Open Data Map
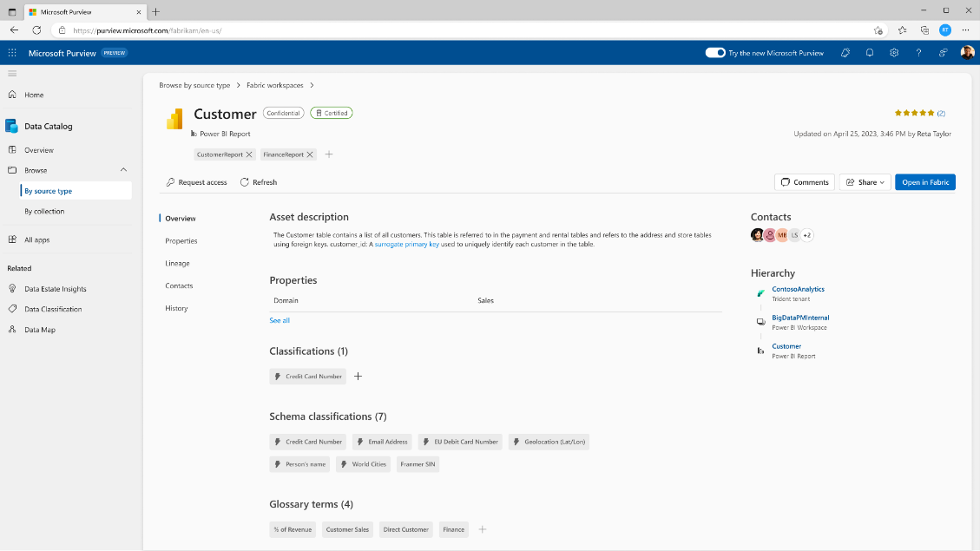Screen dimensions: 980x551 [x=39, y=330]
